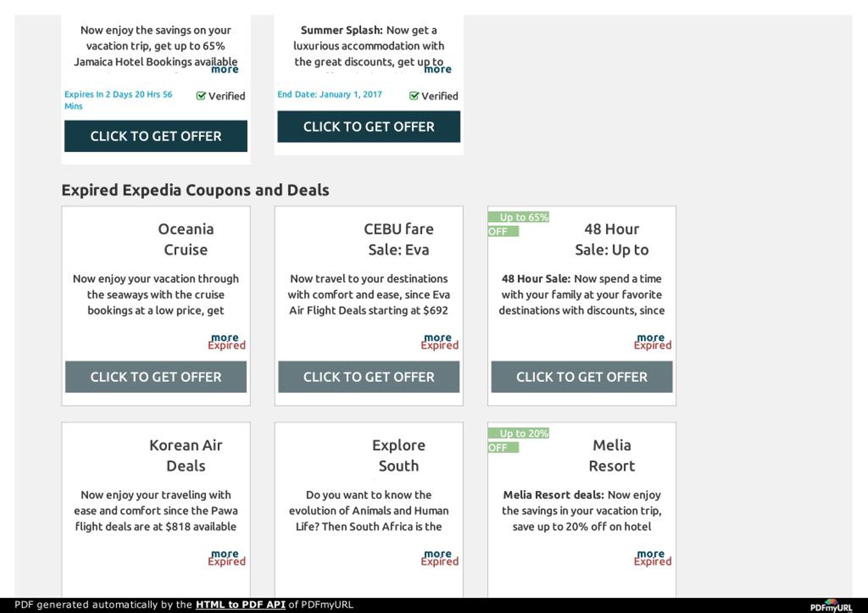Expand more text on Jamaica Hotel offer
Screen dimensions: 868x613
[x=224, y=70]
